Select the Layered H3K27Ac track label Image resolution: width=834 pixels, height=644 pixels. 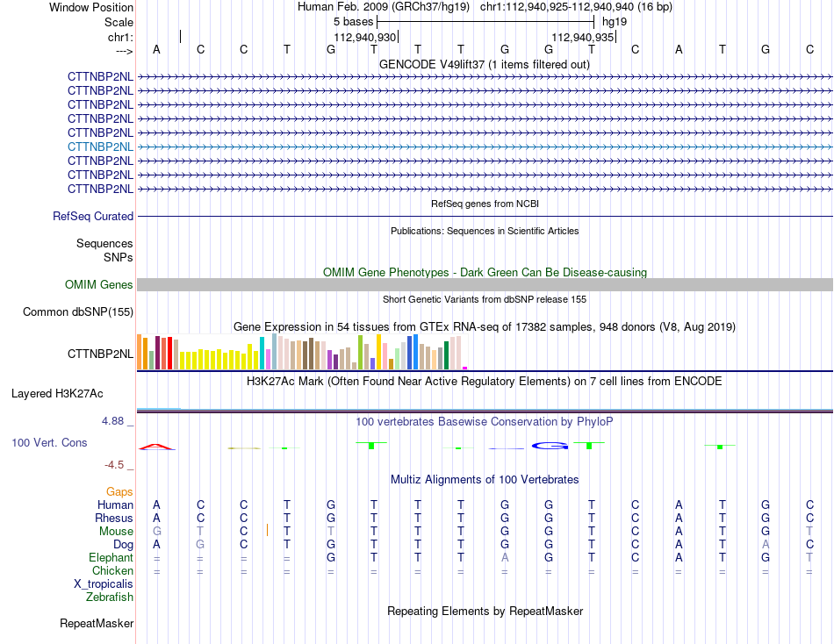point(57,394)
